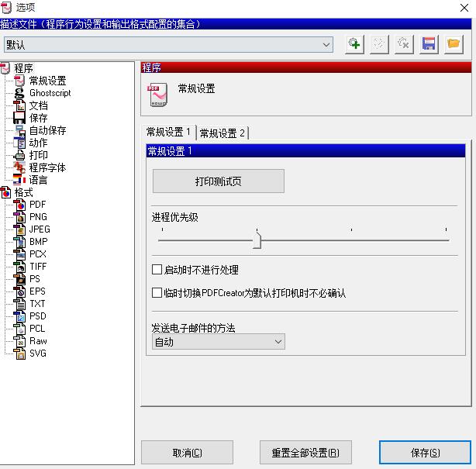Close the 选项 dialog window
The image size is (476, 469).
tap(464, 8)
